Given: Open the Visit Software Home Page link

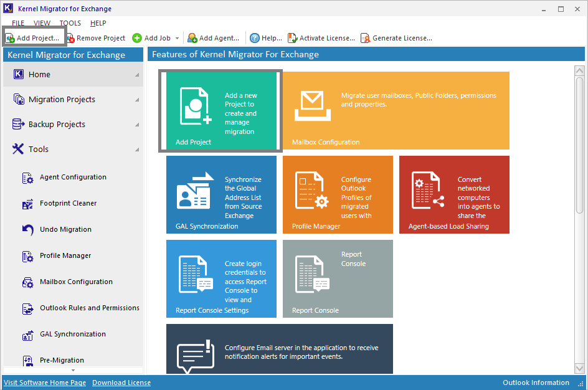Looking at the screenshot, I should pos(45,383).
